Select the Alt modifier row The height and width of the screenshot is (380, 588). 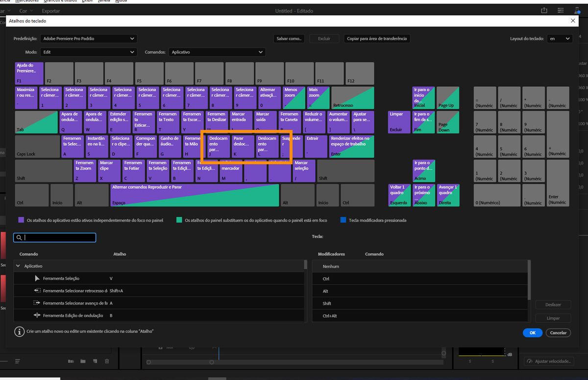pos(419,291)
